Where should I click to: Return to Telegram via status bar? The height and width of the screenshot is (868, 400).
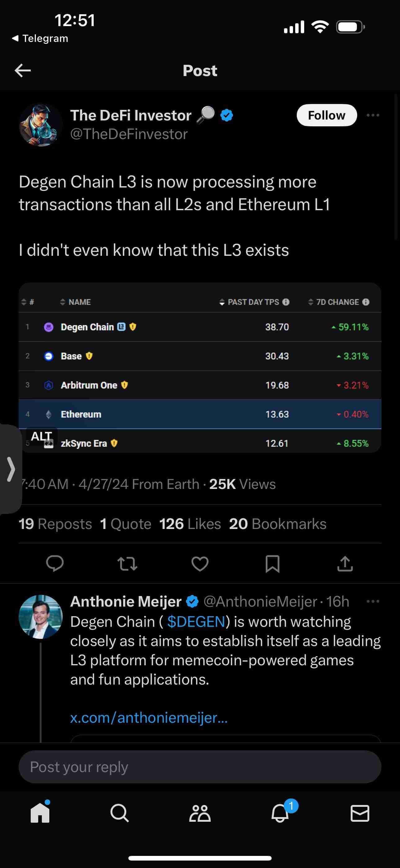[x=40, y=38]
